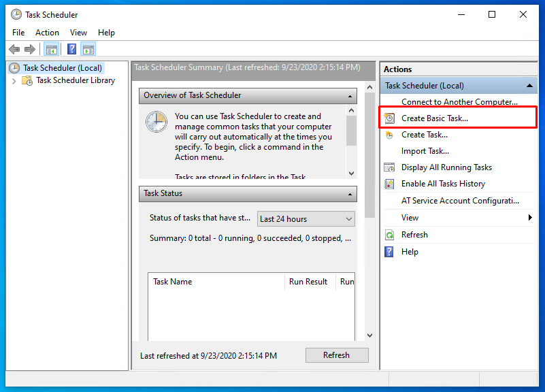Toggle the Show/Hide Console Tree toolbar icon

(52, 50)
